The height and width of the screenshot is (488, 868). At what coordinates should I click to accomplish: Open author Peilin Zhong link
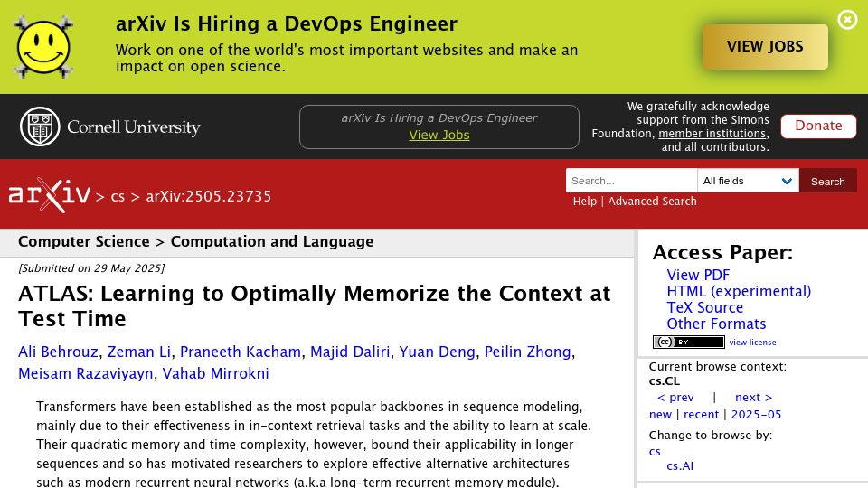pos(527,352)
